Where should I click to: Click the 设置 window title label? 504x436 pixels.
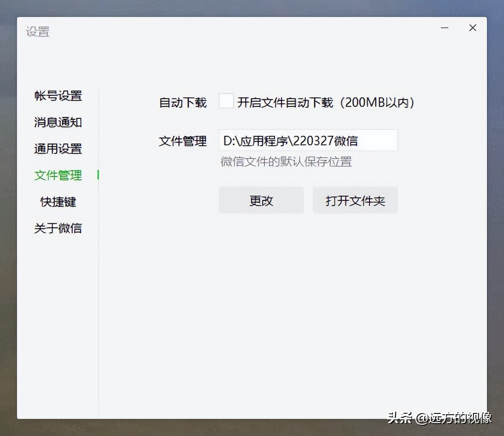[x=38, y=32]
